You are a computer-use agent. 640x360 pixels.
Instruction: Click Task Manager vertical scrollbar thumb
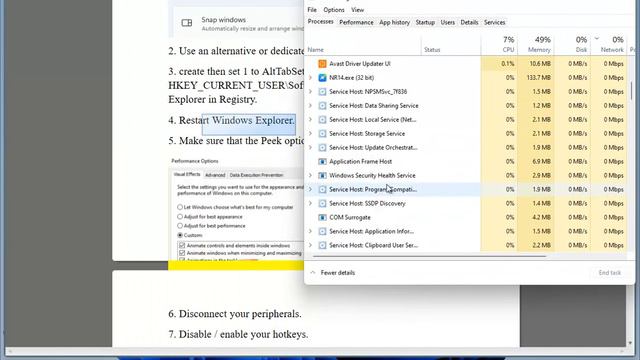point(631,91)
